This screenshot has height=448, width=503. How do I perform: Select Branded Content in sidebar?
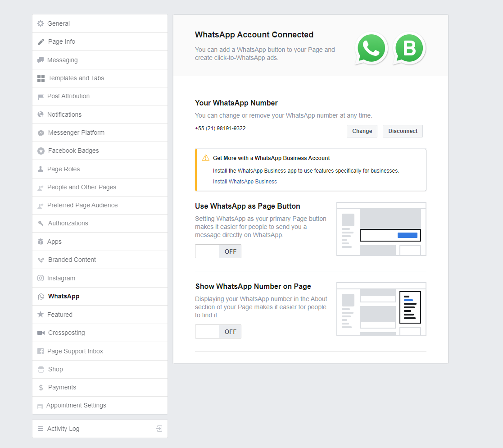pyautogui.click(x=72, y=260)
